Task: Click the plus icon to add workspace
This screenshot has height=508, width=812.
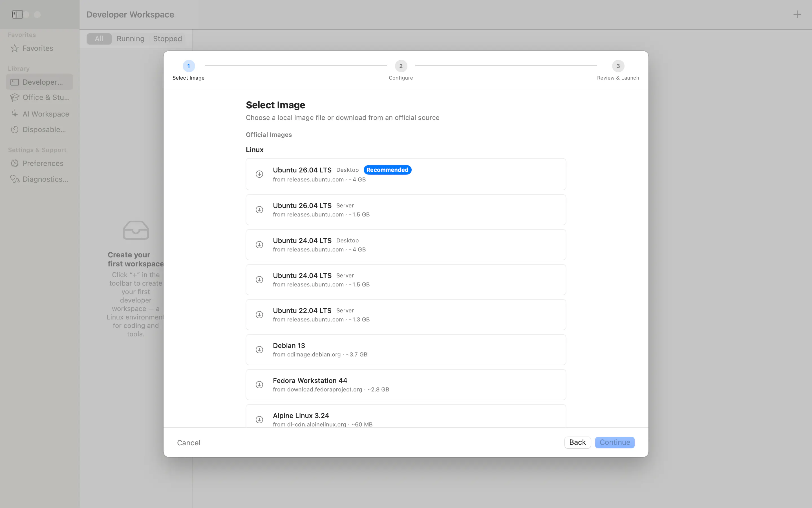Action: coord(797,14)
